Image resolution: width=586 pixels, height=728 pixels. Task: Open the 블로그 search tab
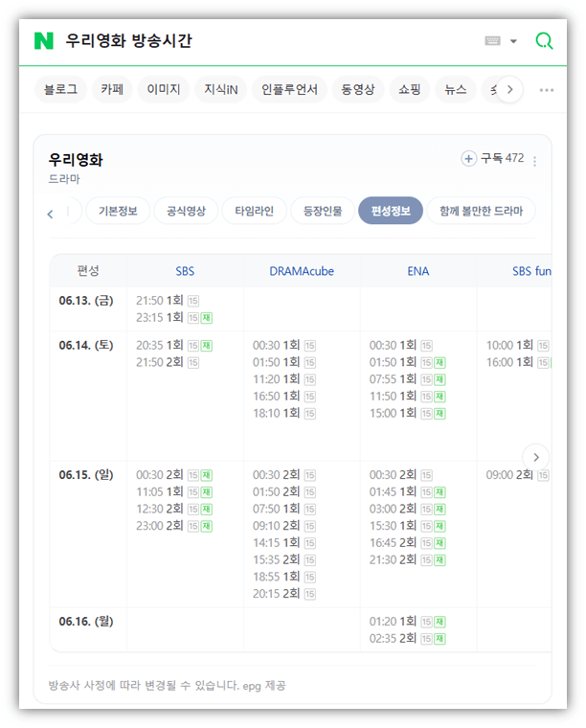(60, 90)
